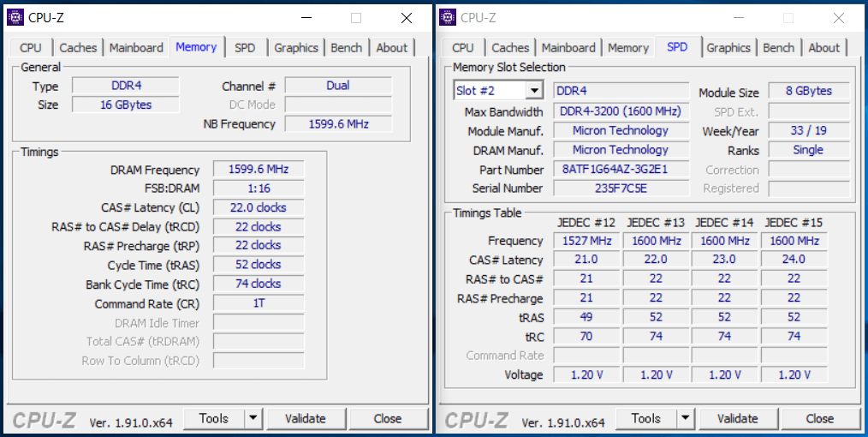Open Graphics tab in the right window
This screenshot has width=868, height=437.
(x=728, y=48)
